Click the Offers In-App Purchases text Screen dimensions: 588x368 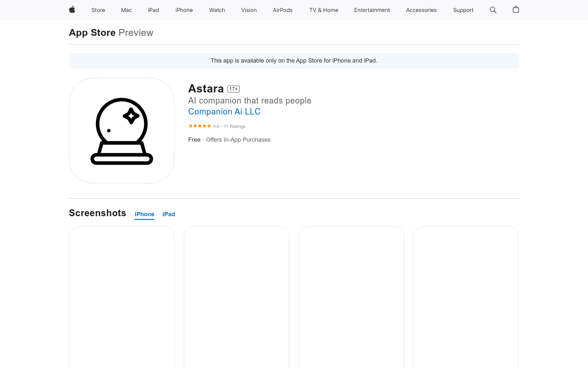point(238,140)
